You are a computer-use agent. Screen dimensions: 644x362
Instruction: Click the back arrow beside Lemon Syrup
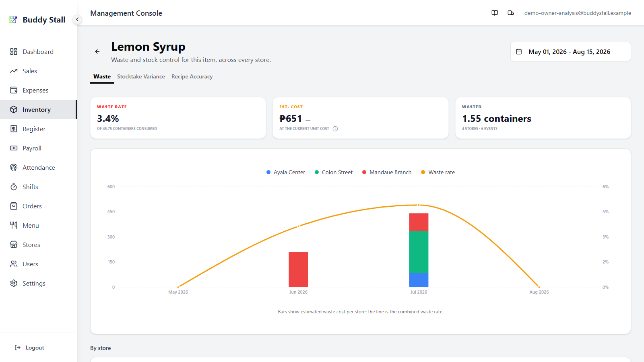point(97,51)
